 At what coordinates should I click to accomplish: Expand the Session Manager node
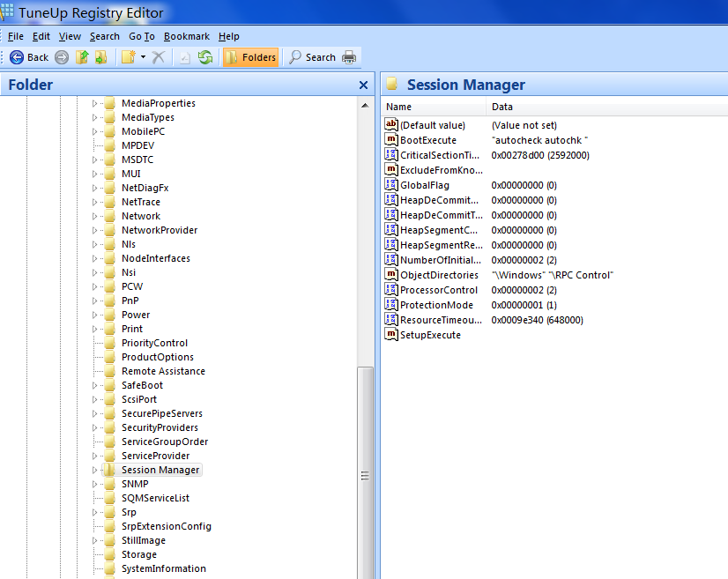94,470
